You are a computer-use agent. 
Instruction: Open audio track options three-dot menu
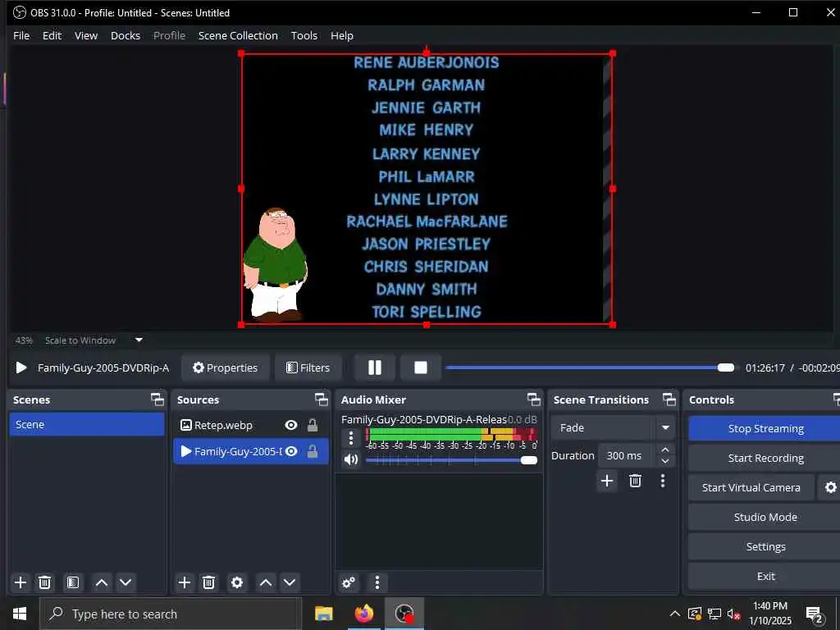[x=351, y=438]
